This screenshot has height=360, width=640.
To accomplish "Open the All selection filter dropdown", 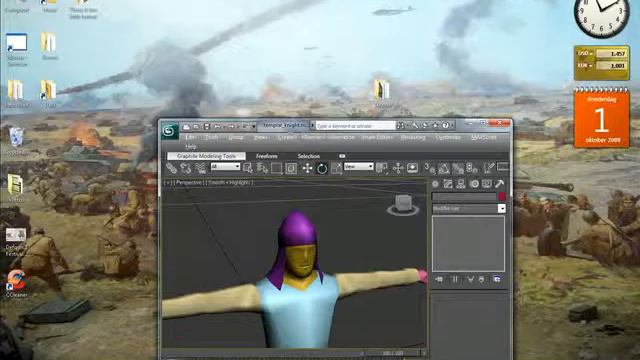I will tap(225, 167).
